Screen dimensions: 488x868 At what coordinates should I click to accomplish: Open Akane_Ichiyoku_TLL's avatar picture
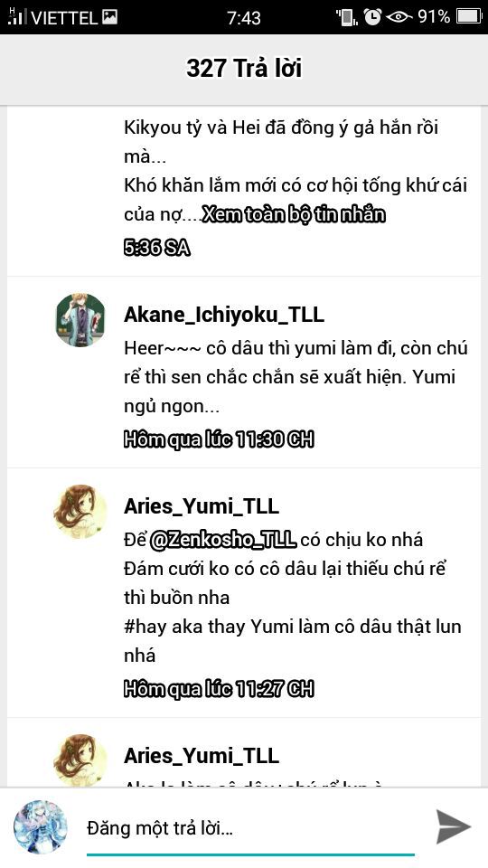tap(80, 320)
